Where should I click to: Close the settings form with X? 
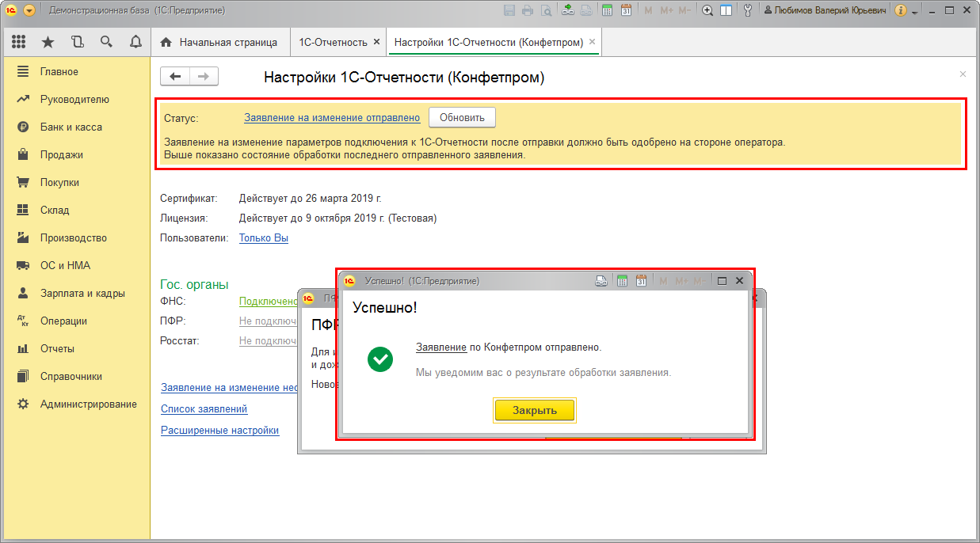pos(963,74)
